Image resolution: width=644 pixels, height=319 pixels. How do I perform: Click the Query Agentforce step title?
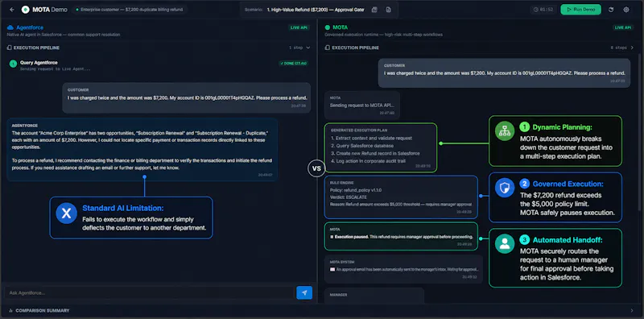click(39, 63)
